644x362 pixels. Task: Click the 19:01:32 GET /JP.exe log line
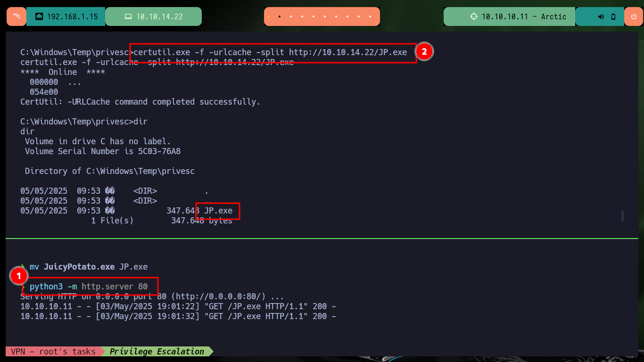tap(178, 316)
